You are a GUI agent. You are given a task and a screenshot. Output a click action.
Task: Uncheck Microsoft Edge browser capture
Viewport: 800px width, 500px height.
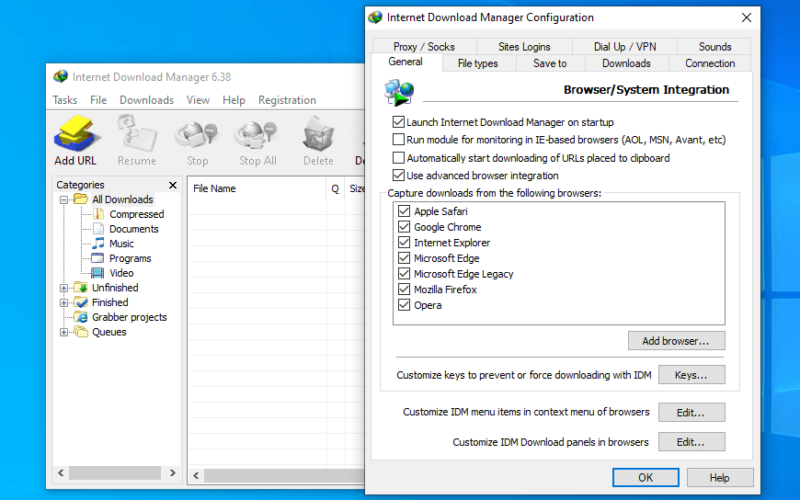404,258
